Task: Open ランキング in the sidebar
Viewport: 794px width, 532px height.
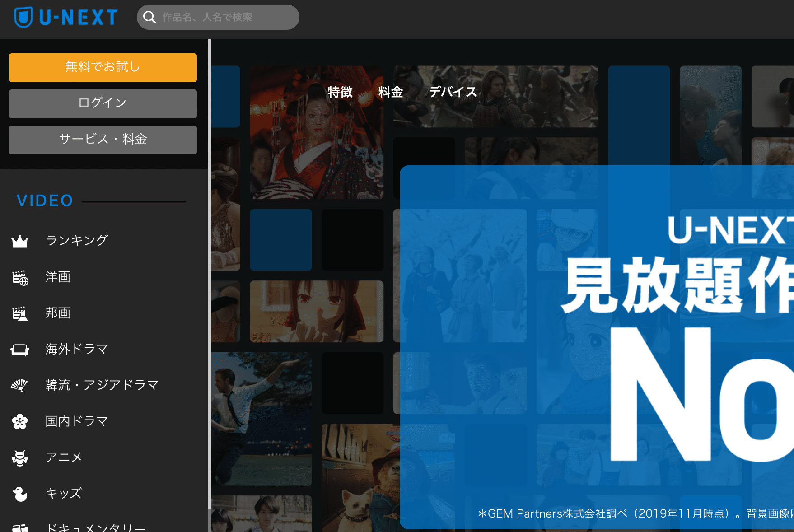Action: pyautogui.click(x=77, y=240)
